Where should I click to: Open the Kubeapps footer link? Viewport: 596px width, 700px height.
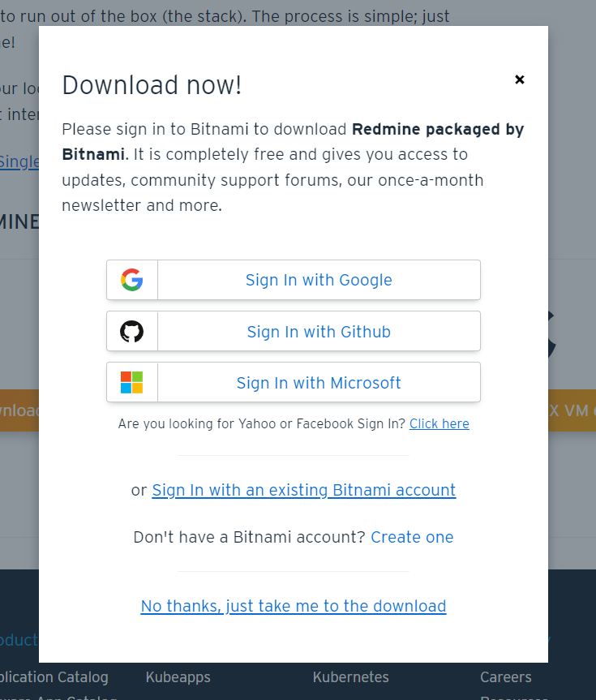coord(178,676)
